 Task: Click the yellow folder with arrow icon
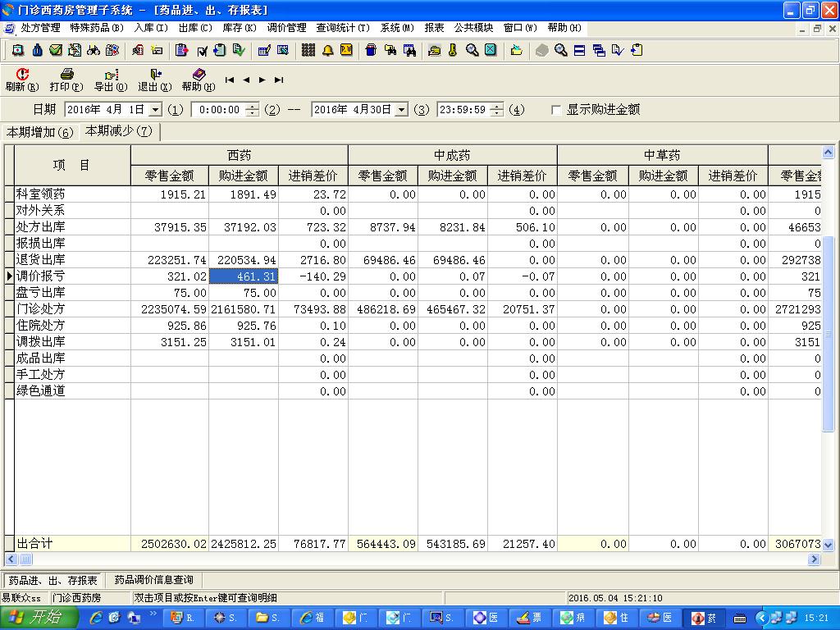click(517, 50)
